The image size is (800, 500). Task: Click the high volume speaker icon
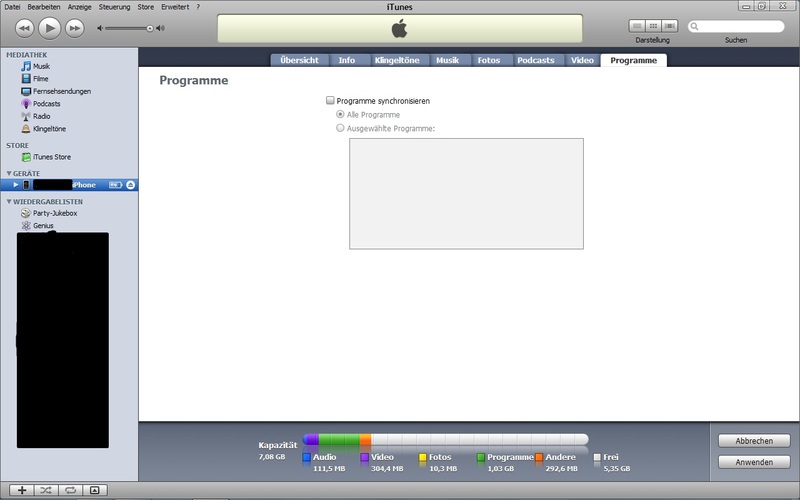[160, 28]
